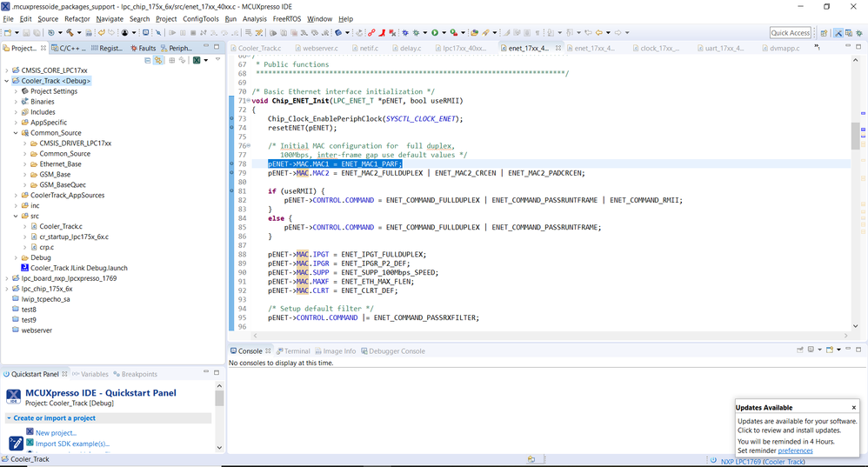Image resolution: width=868 pixels, height=467 pixels.
Task: Collapse the Cooler_Track project tree node
Action: tap(7, 81)
